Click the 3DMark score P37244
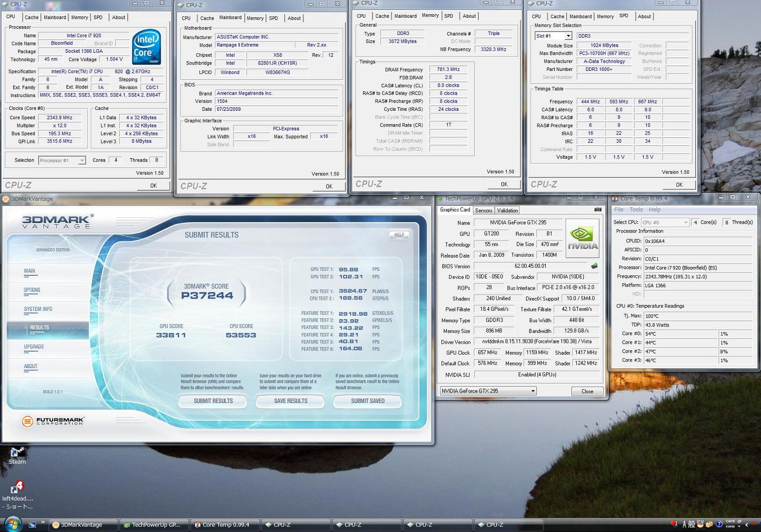Image resolution: width=761 pixels, height=532 pixels. tap(207, 296)
